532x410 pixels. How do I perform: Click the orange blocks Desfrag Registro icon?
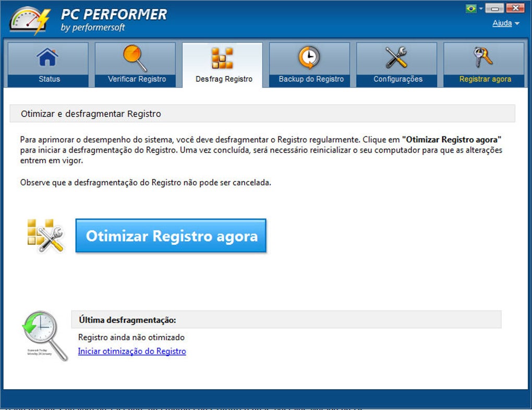tap(222, 58)
